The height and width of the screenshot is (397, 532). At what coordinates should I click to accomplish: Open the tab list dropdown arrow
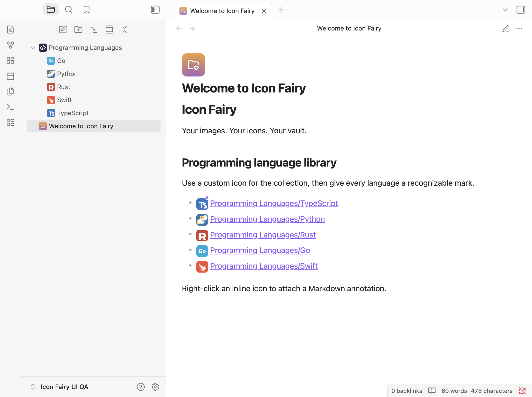coord(505,10)
